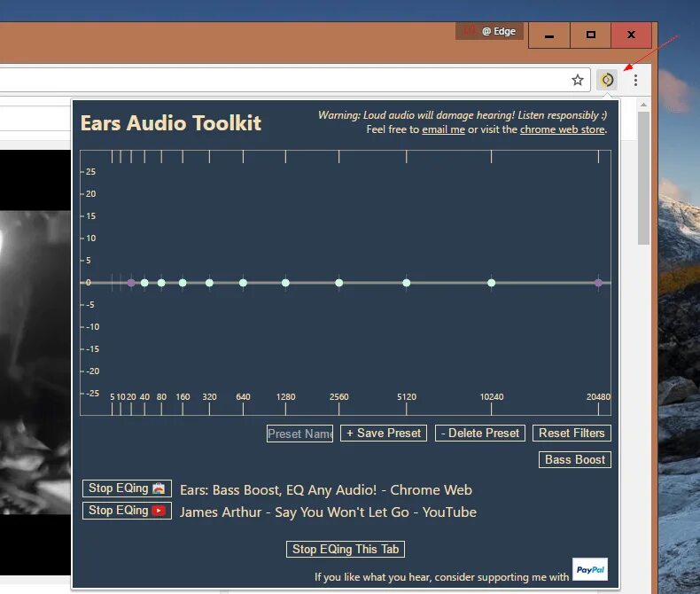Click the Ears Audio Toolkit extension icon
Viewport: 700px width, 594px height.
[607, 80]
